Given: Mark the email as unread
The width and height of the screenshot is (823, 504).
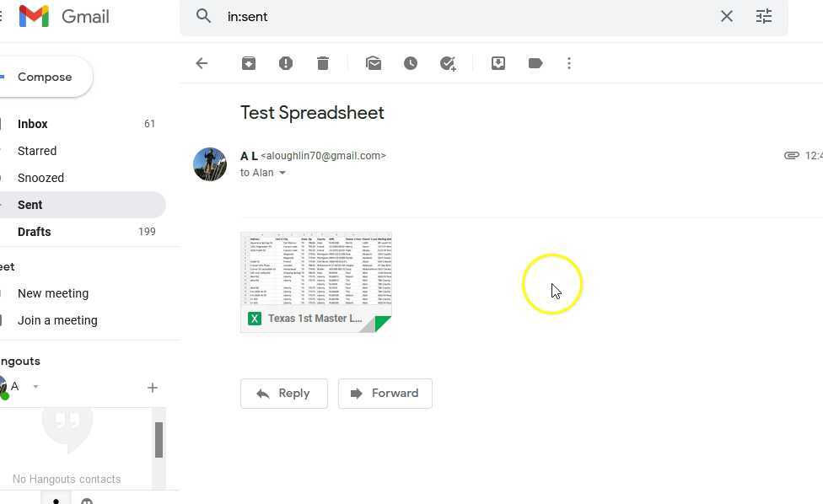Looking at the screenshot, I should click(374, 63).
